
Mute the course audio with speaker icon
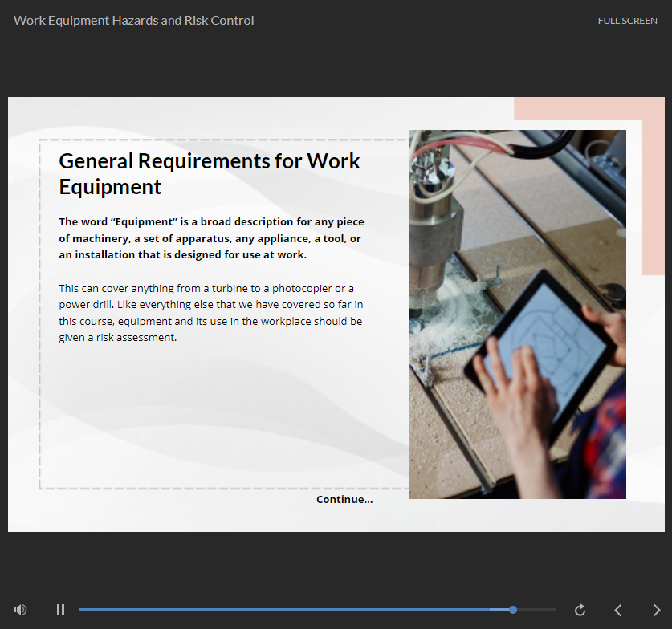pyautogui.click(x=20, y=610)
